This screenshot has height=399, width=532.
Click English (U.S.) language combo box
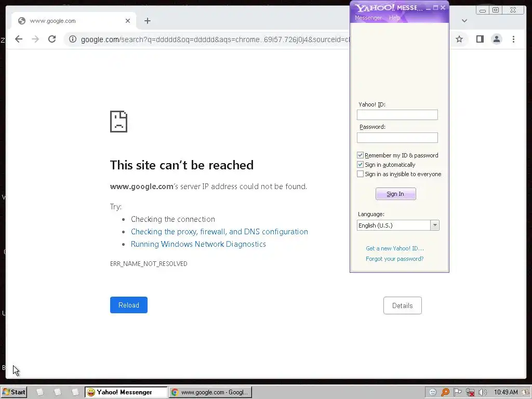coord(398,225)
